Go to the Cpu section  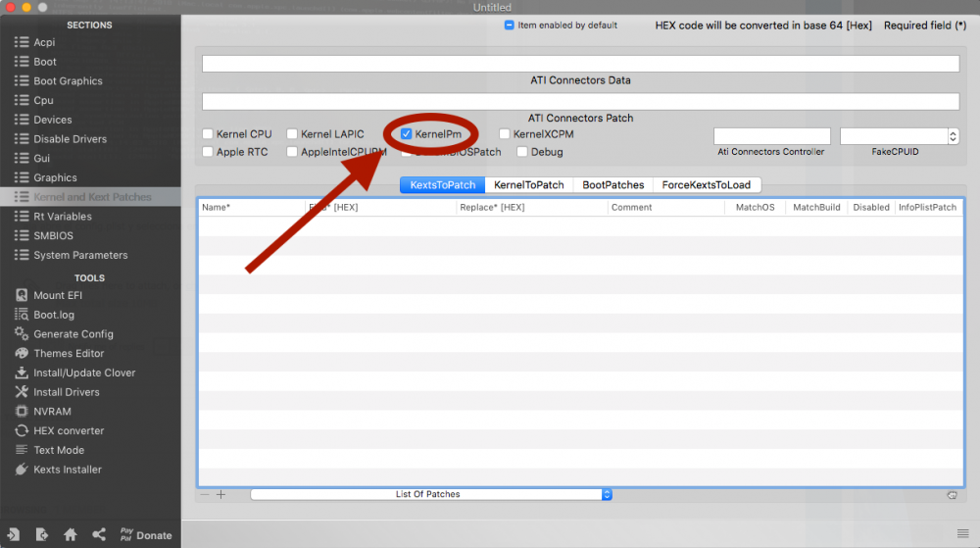[43, 100]
